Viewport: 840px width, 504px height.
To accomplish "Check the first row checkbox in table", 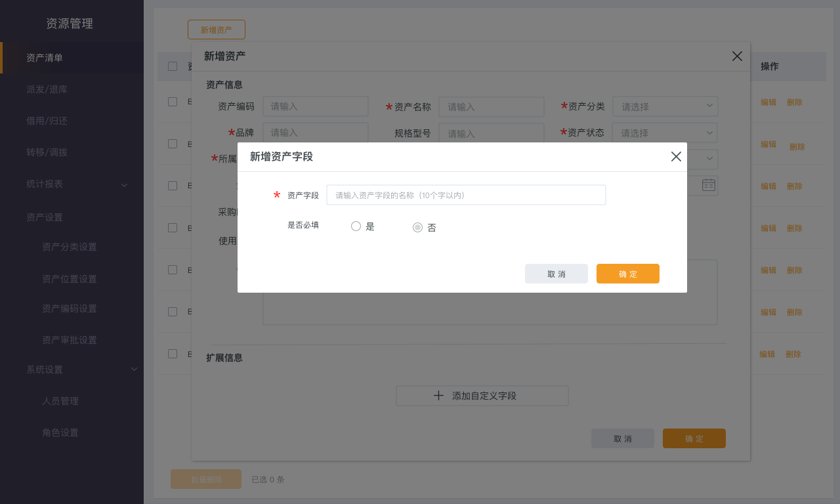I will [x=173, y=102].
